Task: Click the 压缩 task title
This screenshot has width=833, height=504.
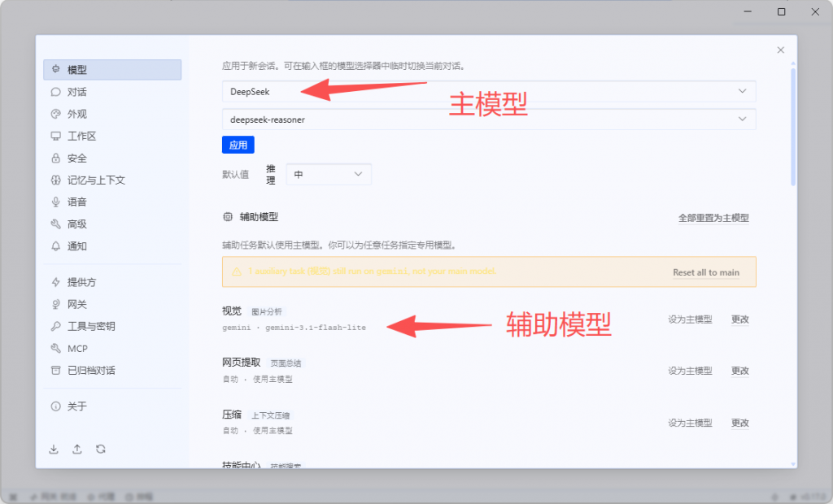Action: coord(232,415)
